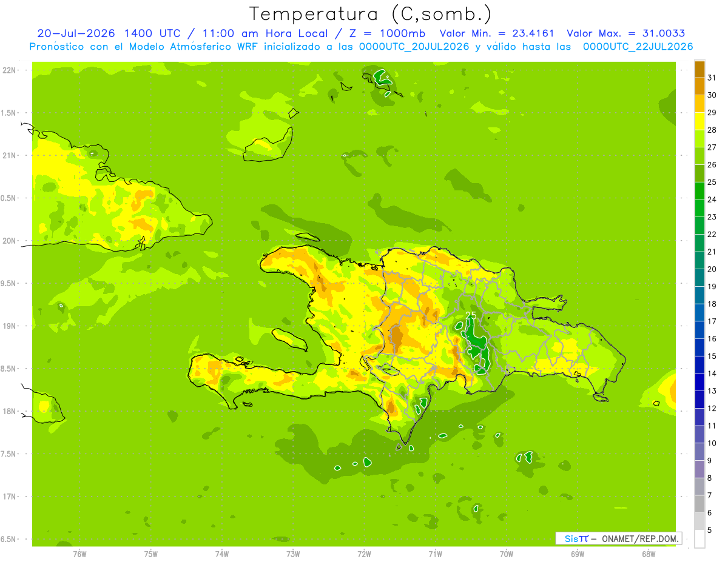This screenshot has height=562, width=728.
Task: Click the "16" value on color legend
Action: click(712, 339)
